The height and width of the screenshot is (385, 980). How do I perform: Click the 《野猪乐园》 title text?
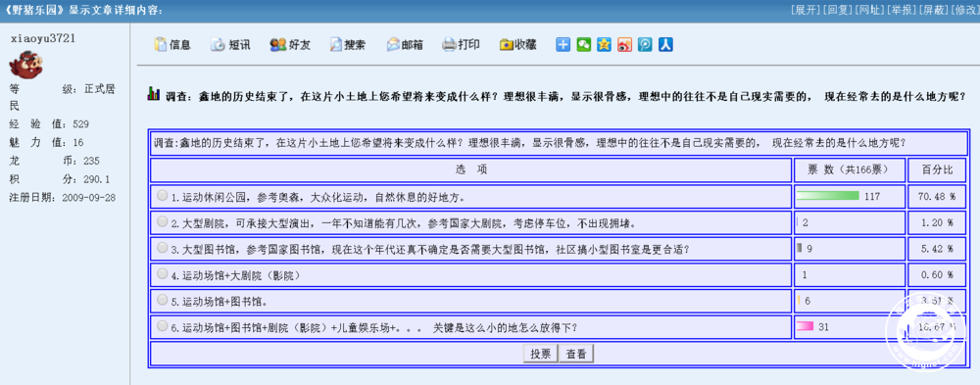(x=34, y=10)
